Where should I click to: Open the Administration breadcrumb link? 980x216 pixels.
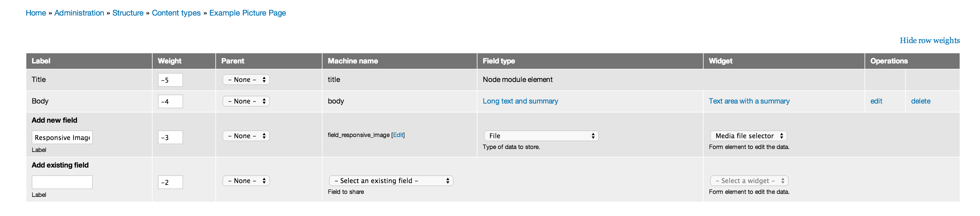tap(79, 13)
